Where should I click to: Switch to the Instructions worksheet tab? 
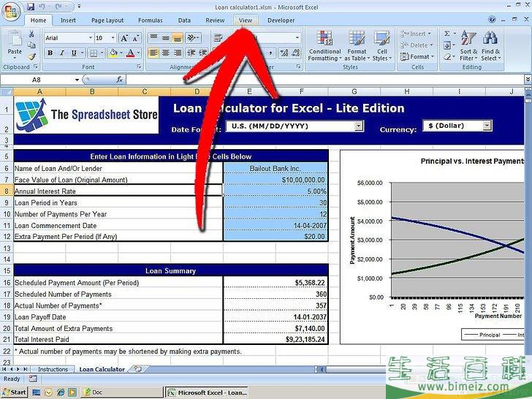53,370
